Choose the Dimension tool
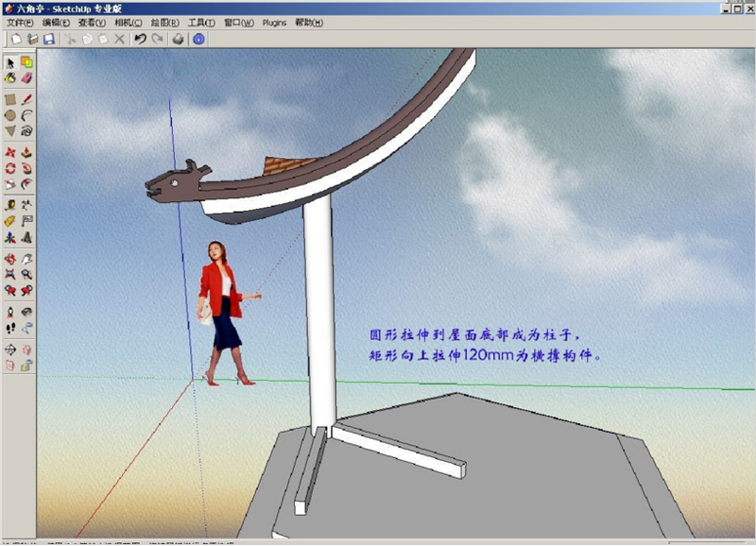This screenshot has height=546, width=756. pyautogui.click(x=26, y=205)
